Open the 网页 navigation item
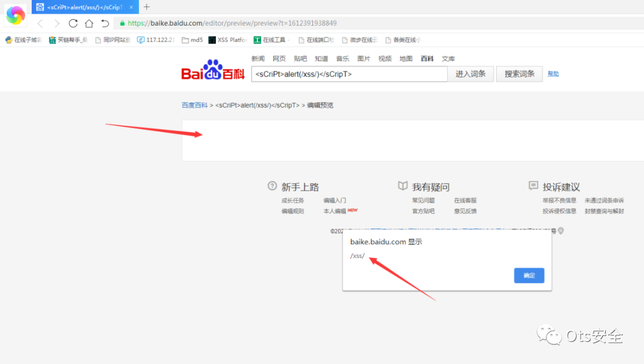Viewport: 644px width, 364px height. [x=279, y=59]
